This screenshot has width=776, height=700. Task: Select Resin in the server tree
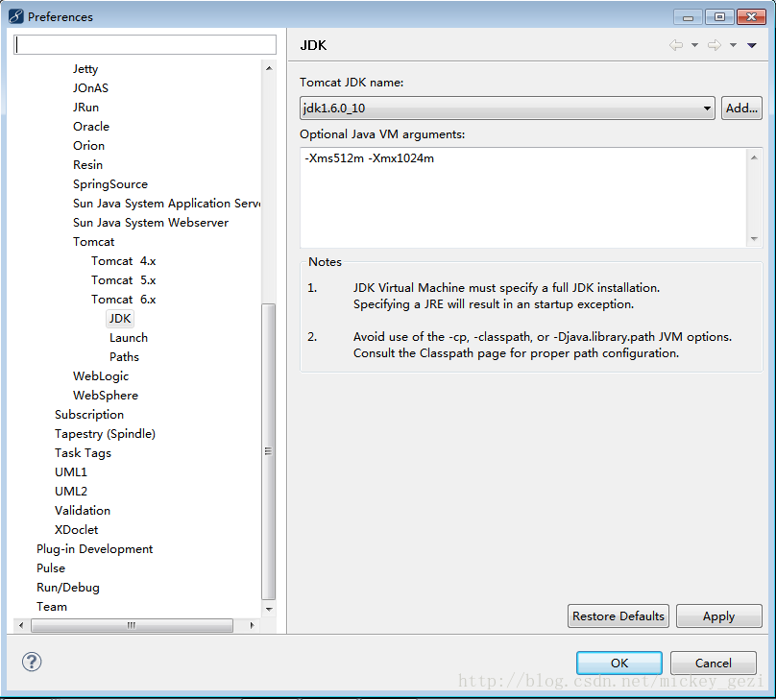coord(87,165)
